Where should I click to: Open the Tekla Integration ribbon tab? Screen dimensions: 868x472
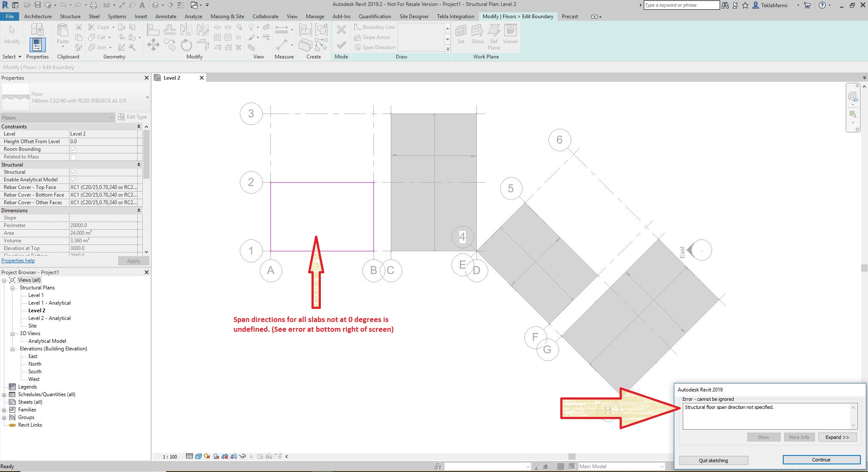455,17
